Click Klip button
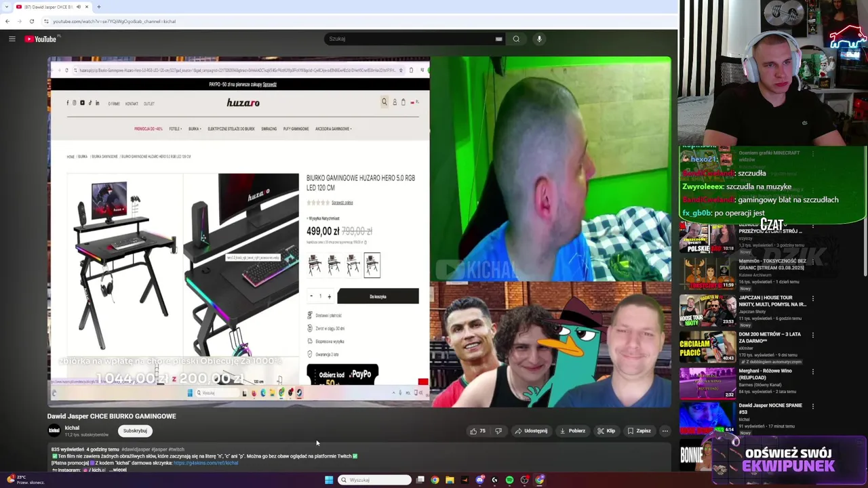868x488 pixels. click(x=606, y=431)
